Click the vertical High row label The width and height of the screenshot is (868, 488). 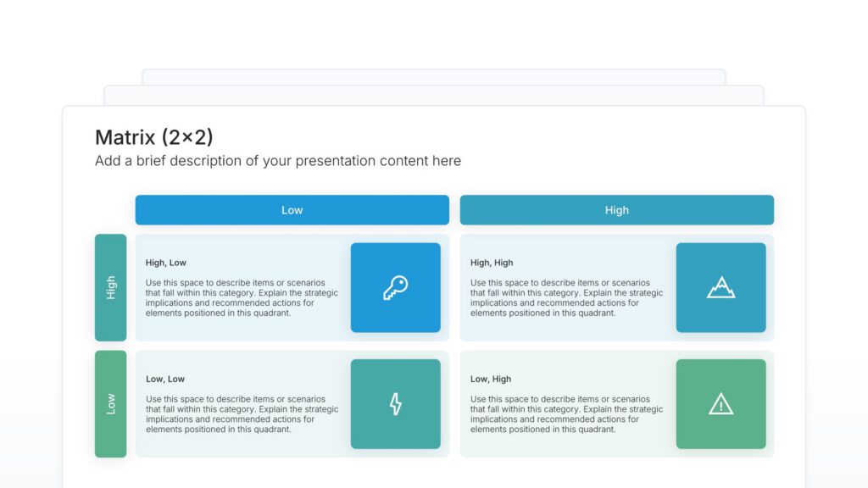[x=110, y=287]
